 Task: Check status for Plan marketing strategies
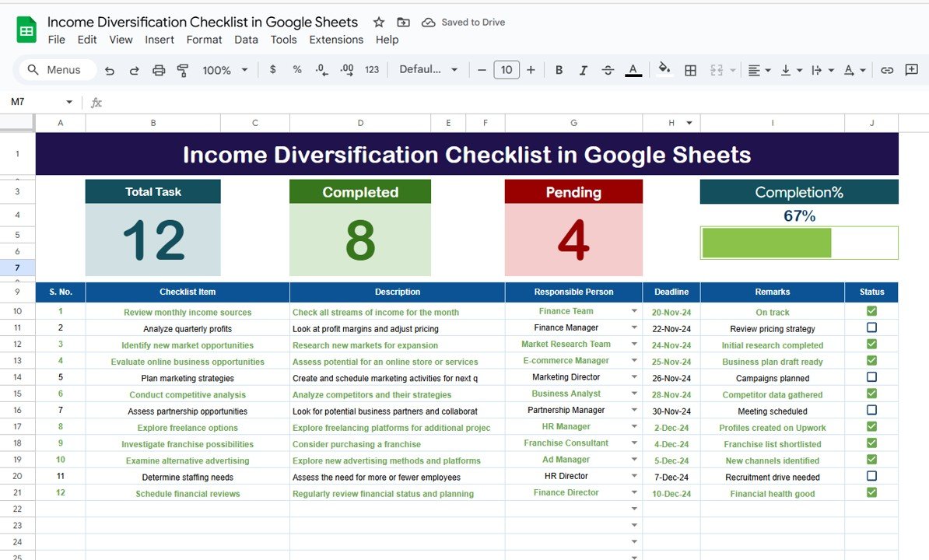pyautogui.click(x=871, y=377)
